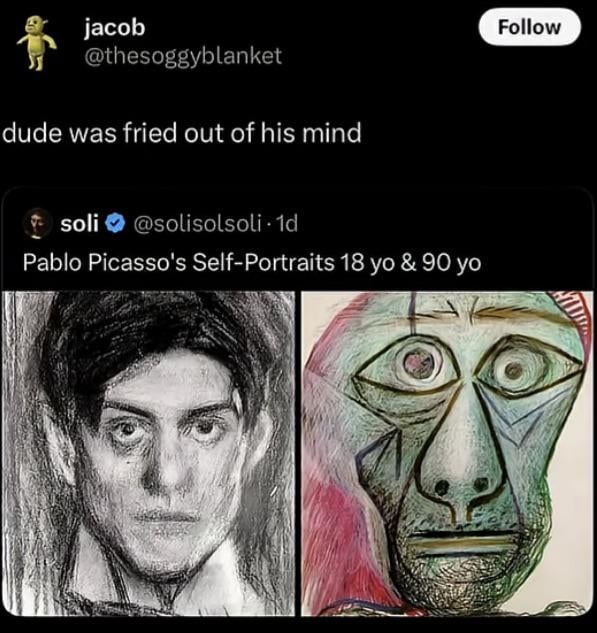Open the @thesoggyblanket handle link
Image resolution: width=597 pixels, height=633 pixels.
[x=183, y=56]
